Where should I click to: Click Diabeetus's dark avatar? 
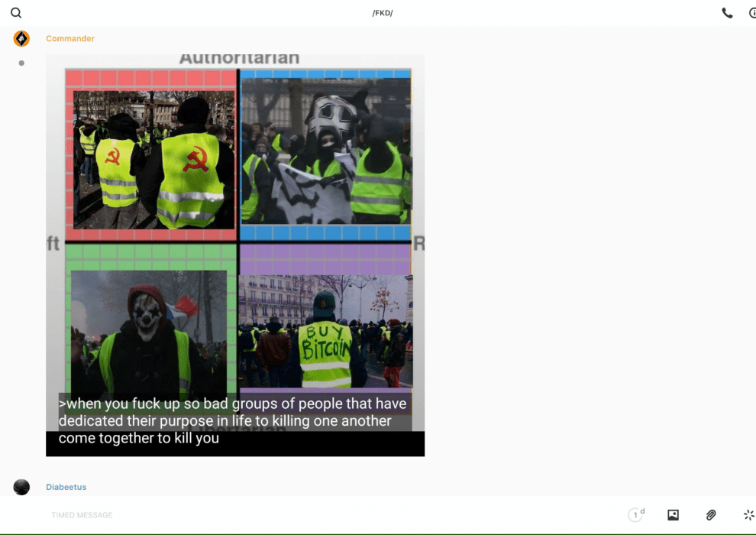pos(21,487)
